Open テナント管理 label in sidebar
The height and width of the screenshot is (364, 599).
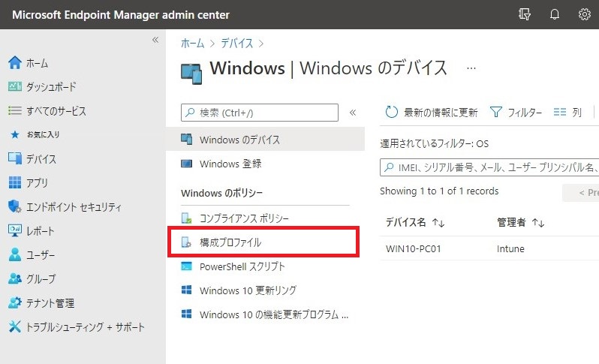[50, 303]
